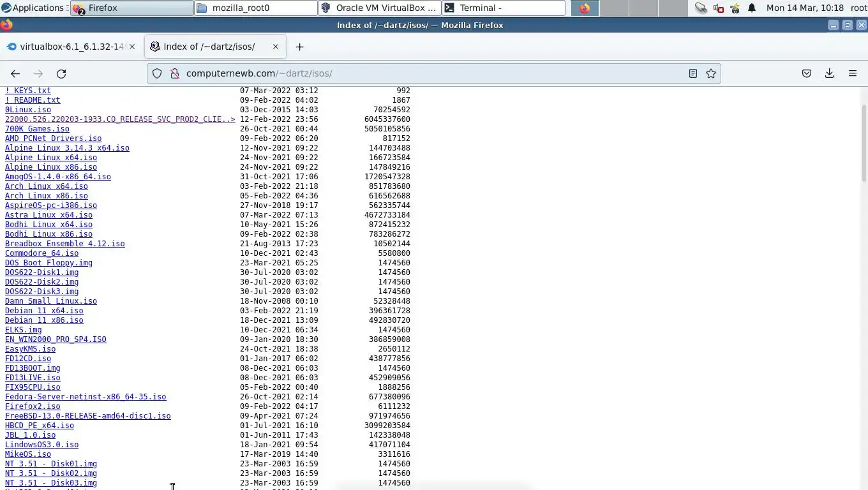Download EN_WIN2000_PRO_SP4.ISO
The image size is (868, 490).
pos(56,339)
